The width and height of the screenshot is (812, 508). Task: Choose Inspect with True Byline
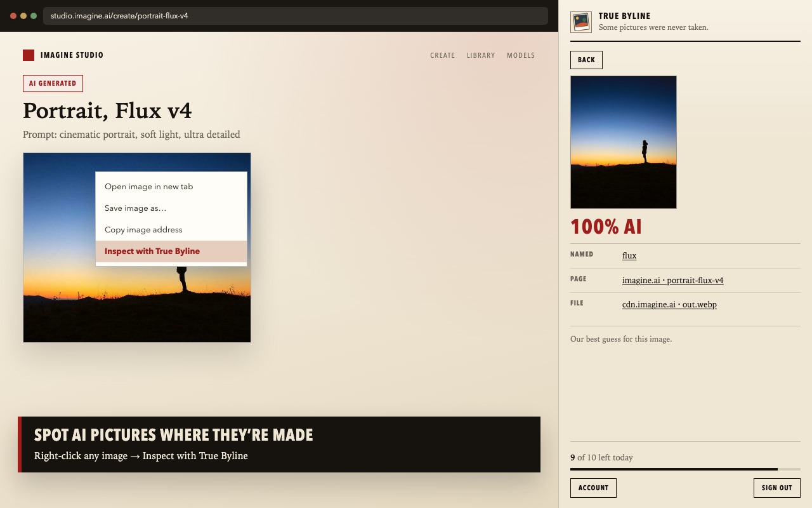pyautogui.click(x=171, y=251)
